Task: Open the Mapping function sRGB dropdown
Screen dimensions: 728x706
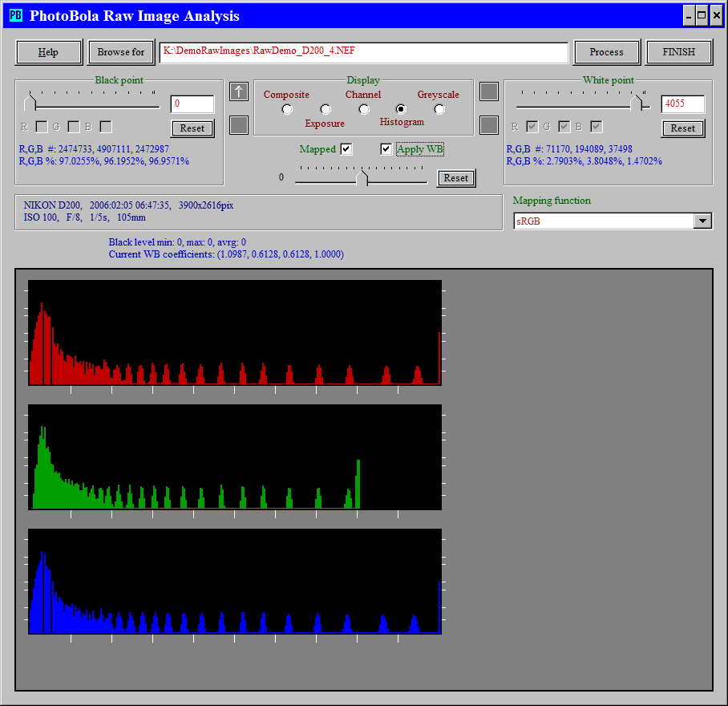Action: [x=702, y=221]
